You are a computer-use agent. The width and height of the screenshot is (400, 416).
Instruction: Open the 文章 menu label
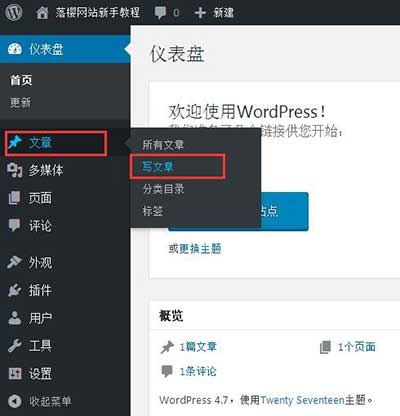click(40, 143)
